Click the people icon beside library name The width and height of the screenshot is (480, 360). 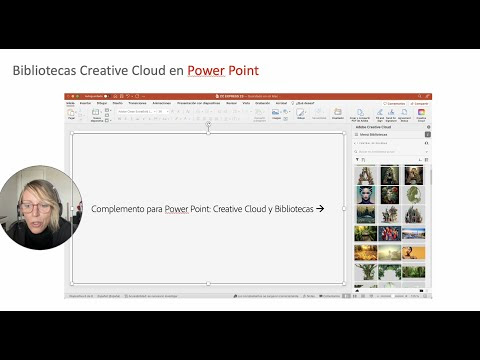pos(426,143)
